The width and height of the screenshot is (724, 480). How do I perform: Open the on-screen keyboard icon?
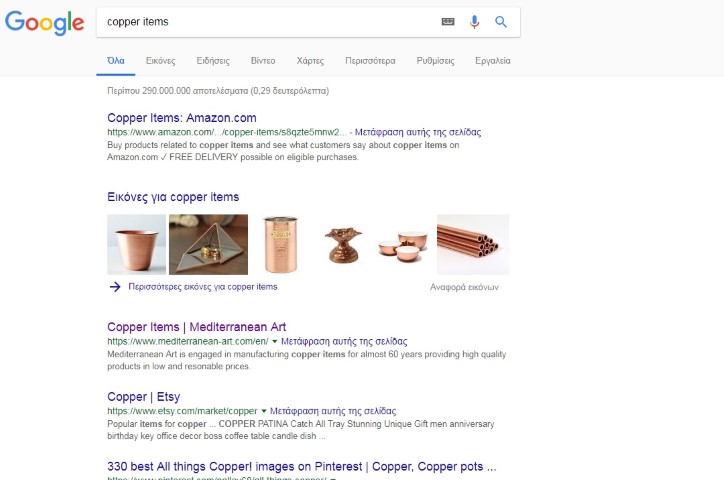pos(448,22)
